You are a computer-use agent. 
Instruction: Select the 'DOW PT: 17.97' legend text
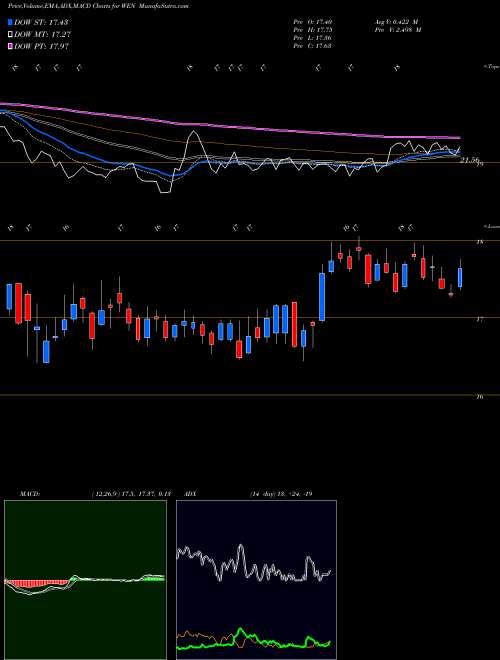pyautogui.click(x=41, y=46)
